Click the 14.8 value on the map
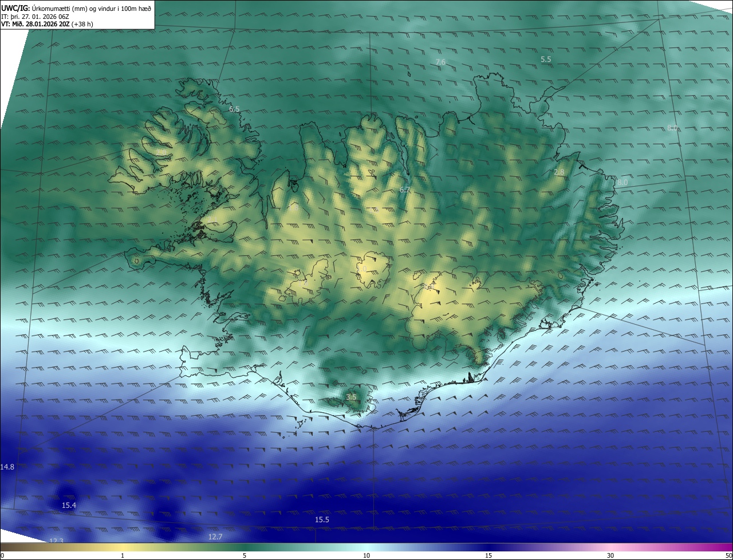The image size is (733, 560). [7, 467]
